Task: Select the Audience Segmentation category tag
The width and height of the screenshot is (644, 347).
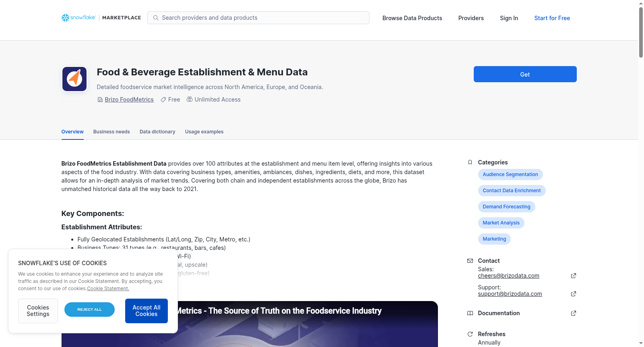Action: click(510, 175)
